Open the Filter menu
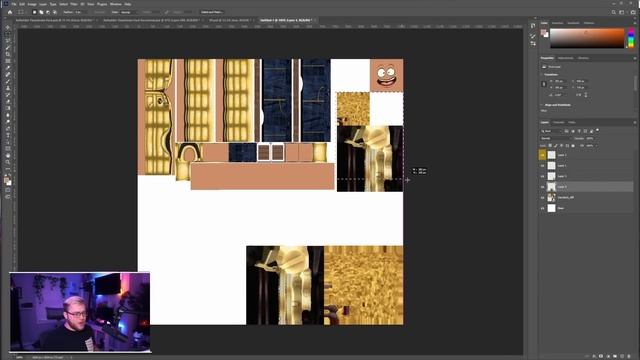 click(x=74, y=4)
